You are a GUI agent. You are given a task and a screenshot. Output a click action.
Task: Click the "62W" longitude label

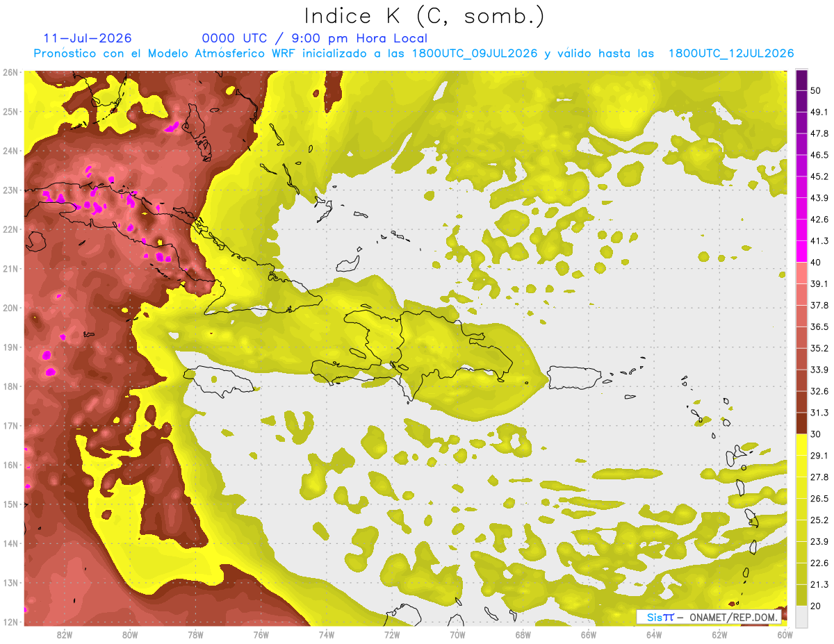[x=719, y=635]
